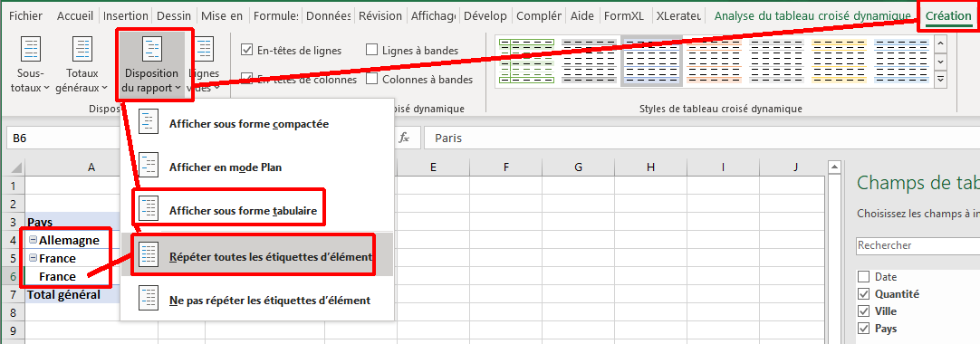Select Ne pas répéter les étiquettes d'élément
Screen dimensions: 980x344
coord(269,301)
